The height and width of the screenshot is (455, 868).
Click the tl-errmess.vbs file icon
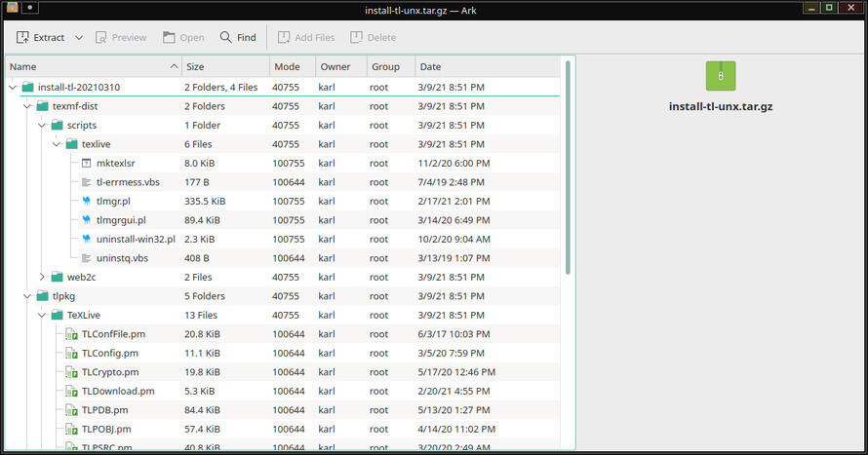(87, 182)
